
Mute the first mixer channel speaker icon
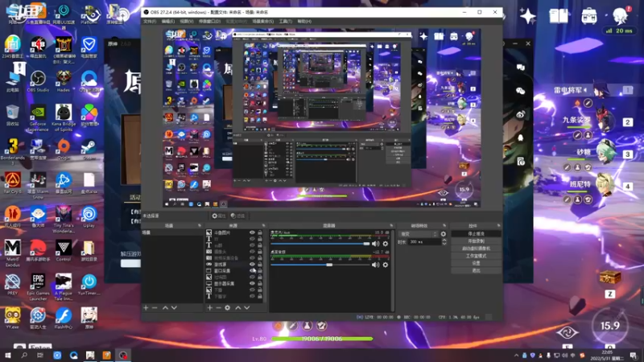(375, 244)
